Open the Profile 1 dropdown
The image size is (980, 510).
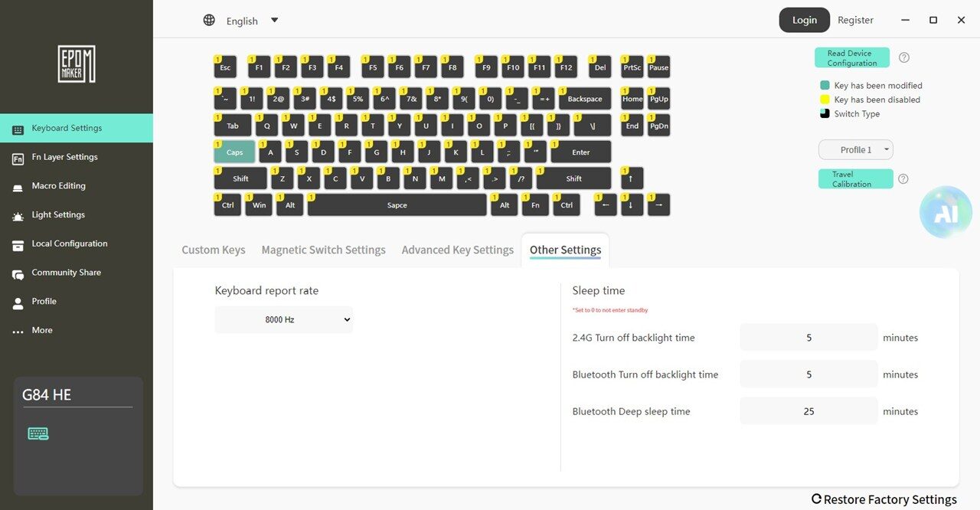856,150
